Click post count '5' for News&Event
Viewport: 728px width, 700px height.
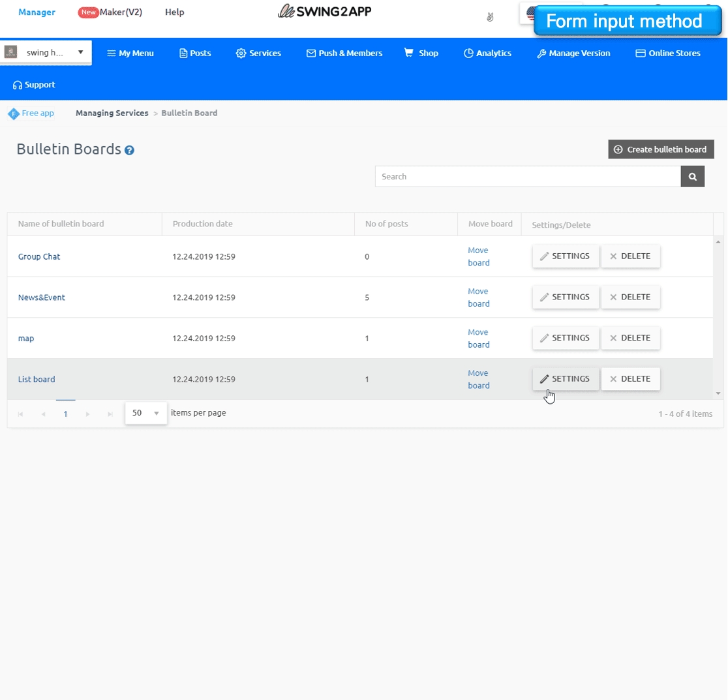pyautogui.click(x=367, y=297)
